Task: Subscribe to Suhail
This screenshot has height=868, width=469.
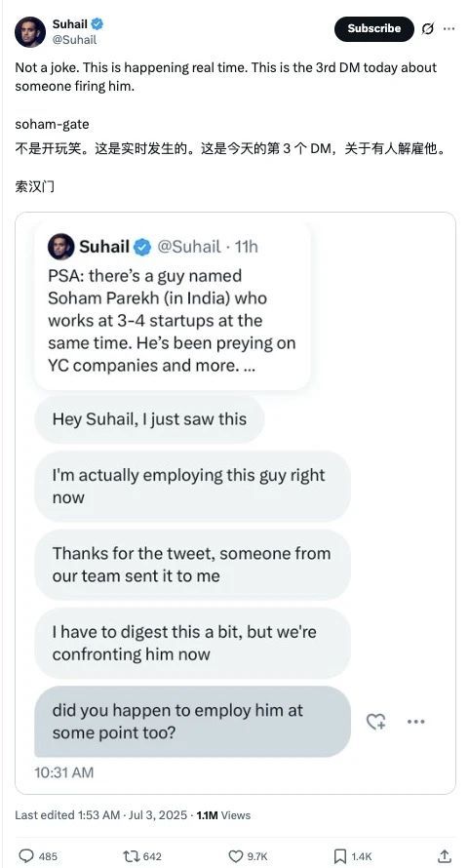Action: coord(374,29)
